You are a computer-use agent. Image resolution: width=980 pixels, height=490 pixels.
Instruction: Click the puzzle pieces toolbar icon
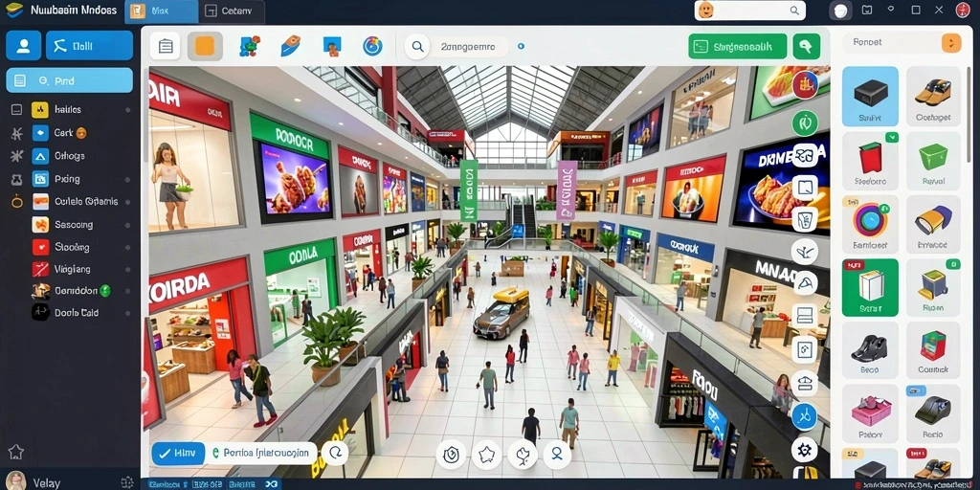click(x=250, y=46)
